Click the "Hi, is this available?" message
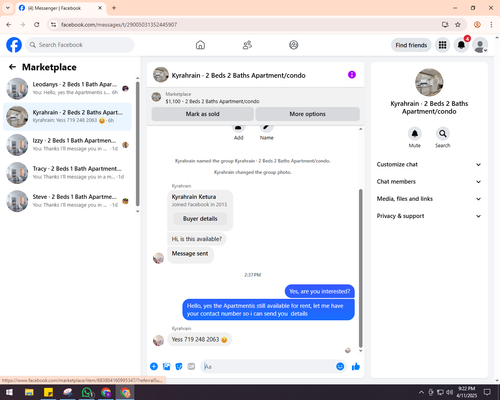This screenshot has height=400, width=500. click(197, 239)
